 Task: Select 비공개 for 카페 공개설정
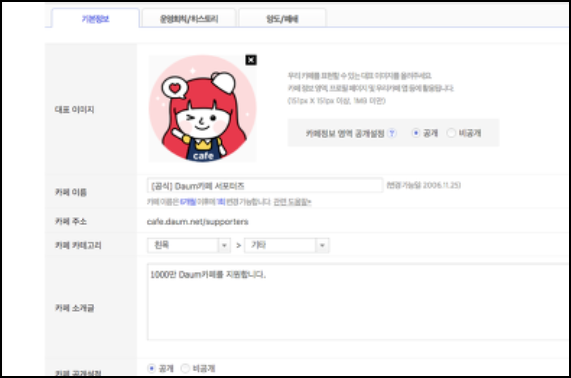185,368
